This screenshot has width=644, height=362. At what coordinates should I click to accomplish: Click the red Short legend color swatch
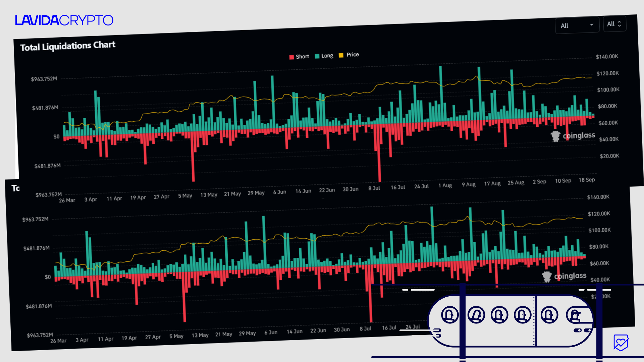point(291,57)
